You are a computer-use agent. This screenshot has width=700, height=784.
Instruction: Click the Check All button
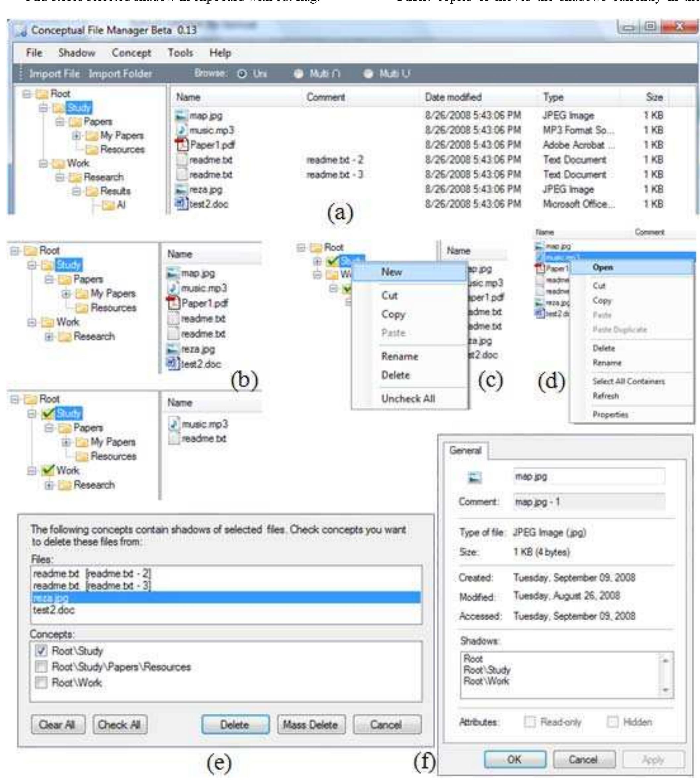[x=119, y=725]
